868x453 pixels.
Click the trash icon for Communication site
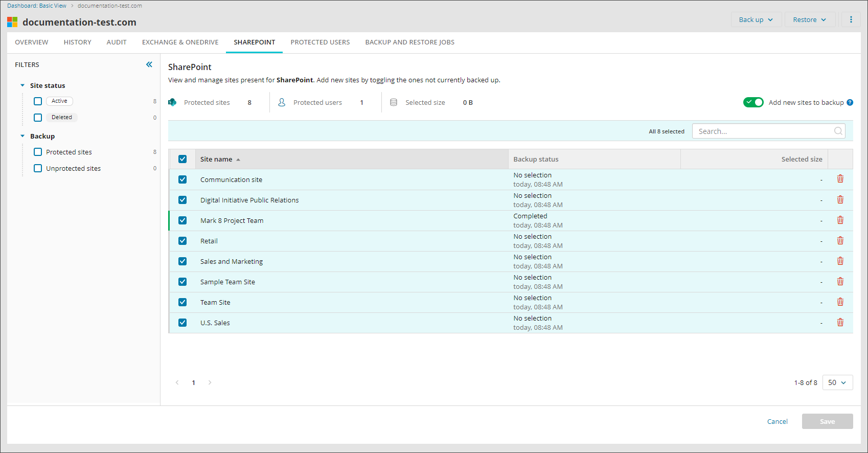(840, 179)
